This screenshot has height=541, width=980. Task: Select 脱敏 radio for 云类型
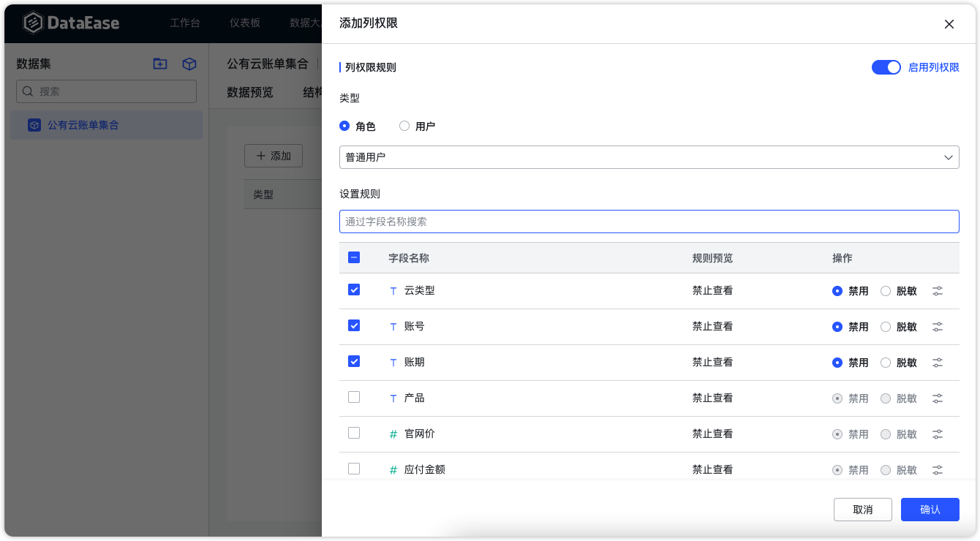pyautogui.click(x=886, y=291)
